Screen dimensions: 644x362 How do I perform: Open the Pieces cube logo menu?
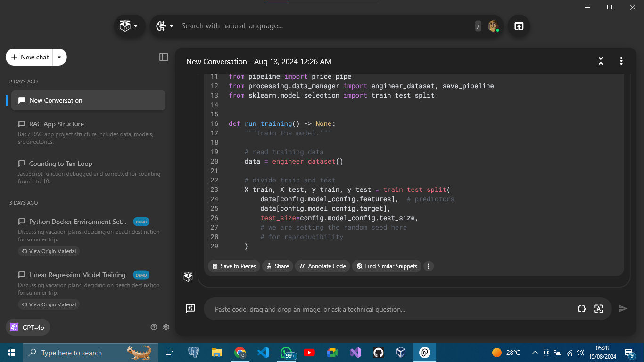click(x=129, y=26)
